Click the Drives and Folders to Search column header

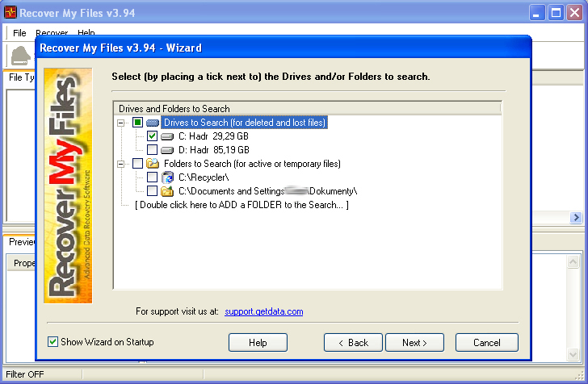pos(307,109)
